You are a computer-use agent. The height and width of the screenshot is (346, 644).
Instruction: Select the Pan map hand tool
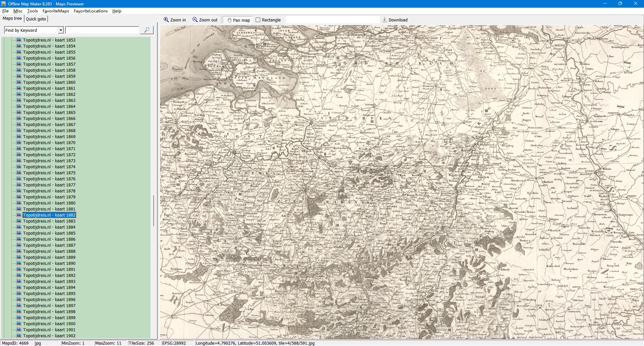click(x=229, y=20)
